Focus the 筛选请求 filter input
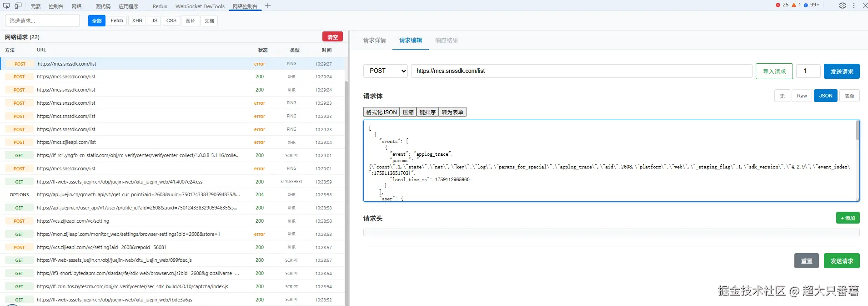The height and width of the screenshot is (306, 868). tap(43, 20)
